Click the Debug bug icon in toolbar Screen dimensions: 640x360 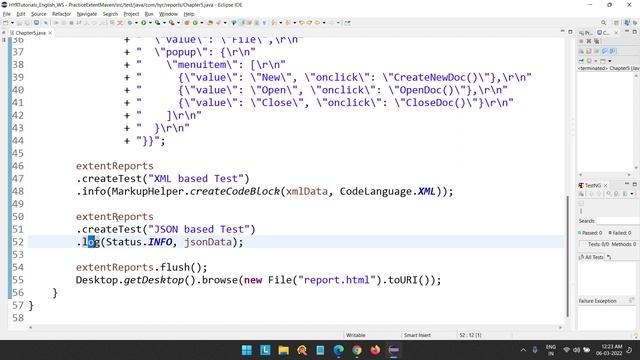pyautogui.click(x=129, y=22)
